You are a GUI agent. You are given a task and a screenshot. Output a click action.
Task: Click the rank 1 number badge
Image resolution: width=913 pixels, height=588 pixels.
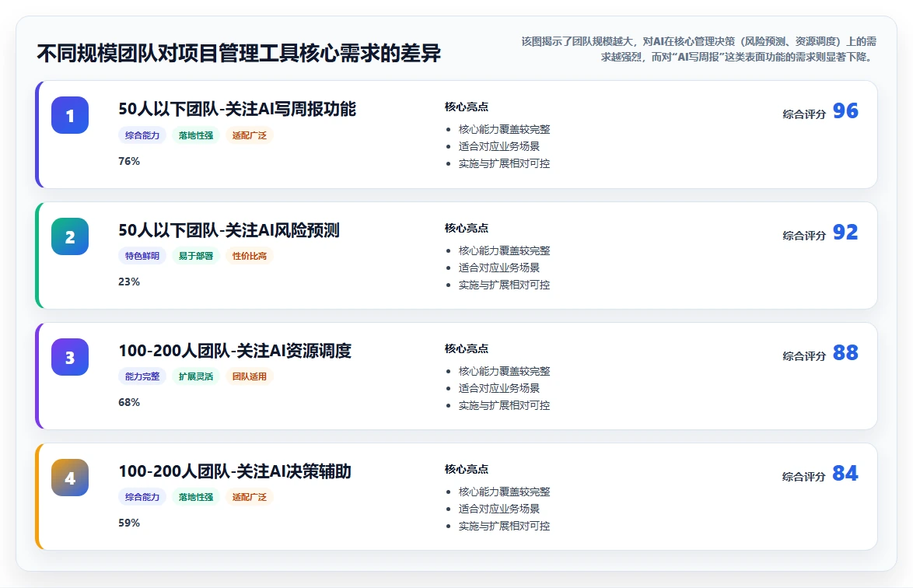(x=70, y=115)
